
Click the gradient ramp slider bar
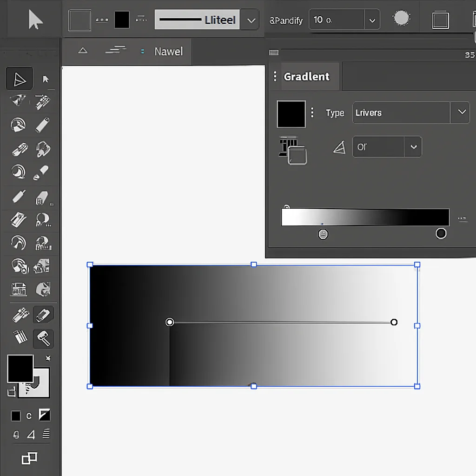click(365, 217)
